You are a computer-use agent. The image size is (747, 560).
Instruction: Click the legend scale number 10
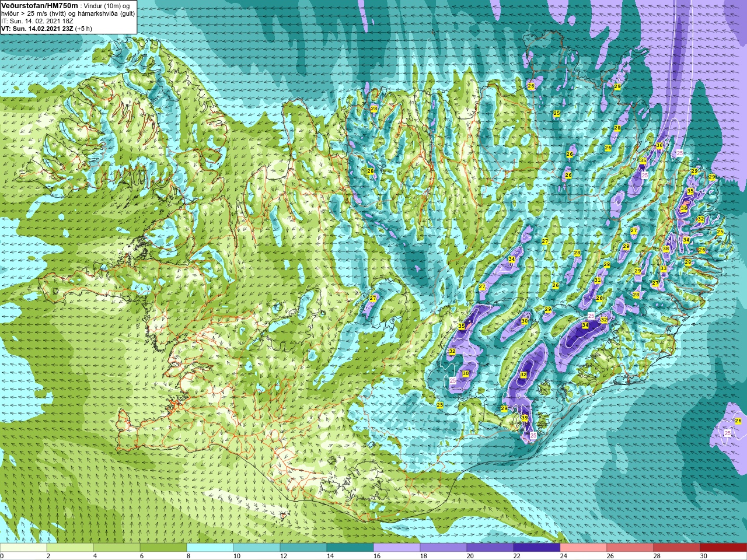coord(236,556)
